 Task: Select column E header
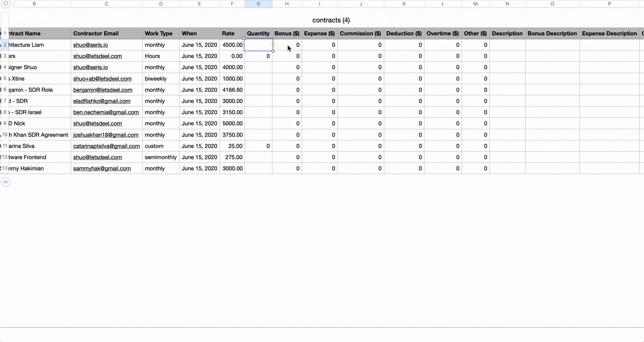point(199,4)
